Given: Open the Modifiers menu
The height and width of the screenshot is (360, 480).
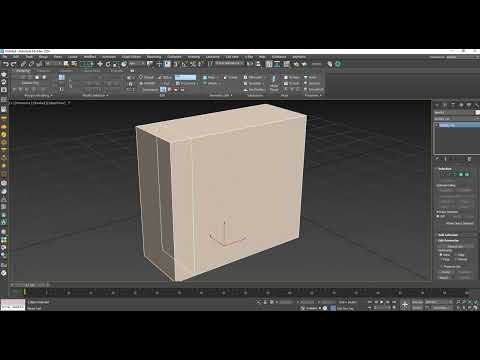Looking at the screenshot, I should [90, 57].
